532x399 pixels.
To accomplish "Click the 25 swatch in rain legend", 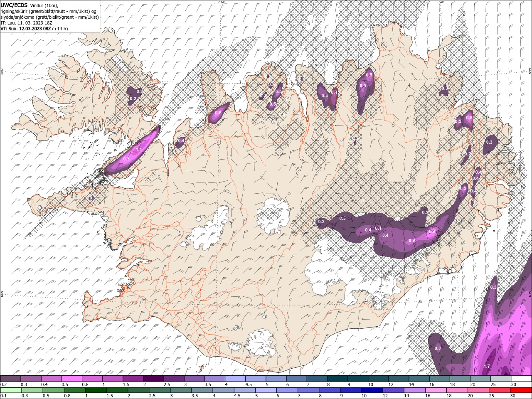I will pyautogui.click(x=500, y=390).
